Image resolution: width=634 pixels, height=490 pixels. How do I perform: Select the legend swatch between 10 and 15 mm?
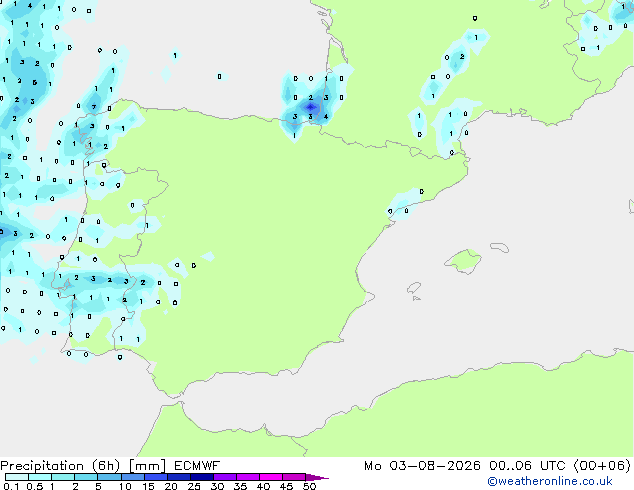133,477
